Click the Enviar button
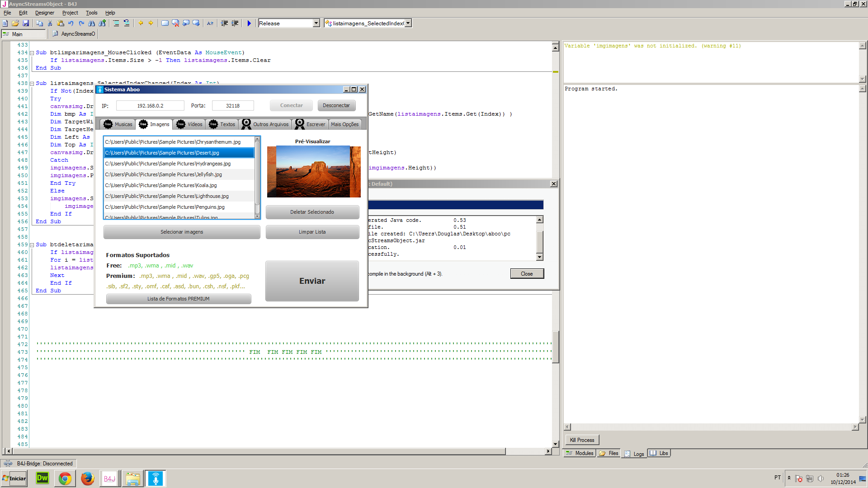 pos(312,281)
